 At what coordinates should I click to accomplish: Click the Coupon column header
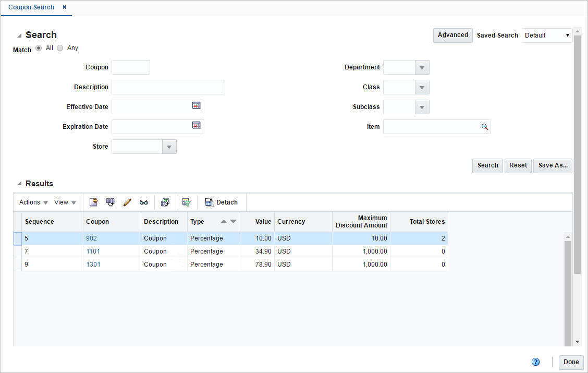click(x=112, y=222)
